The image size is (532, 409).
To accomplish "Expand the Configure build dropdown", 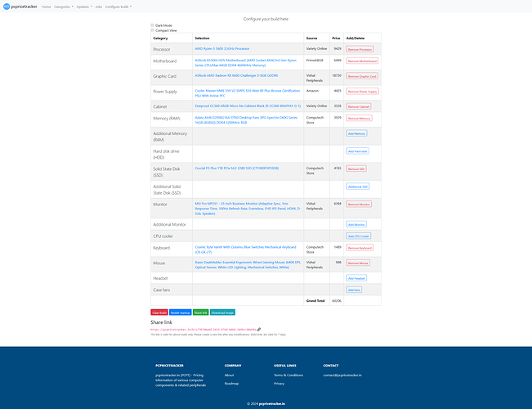I will pos(118,7).
